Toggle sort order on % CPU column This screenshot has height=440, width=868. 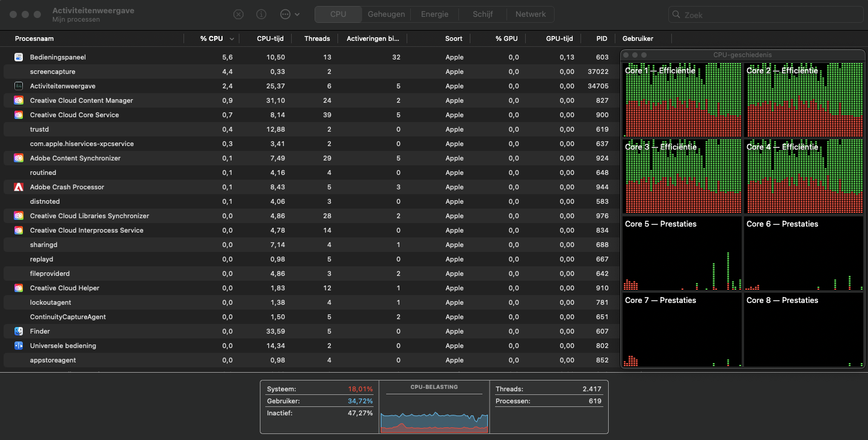coord(212,38)
